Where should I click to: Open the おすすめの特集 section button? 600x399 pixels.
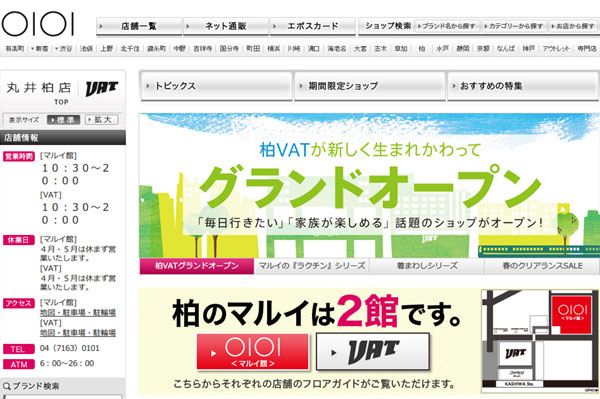523,86
